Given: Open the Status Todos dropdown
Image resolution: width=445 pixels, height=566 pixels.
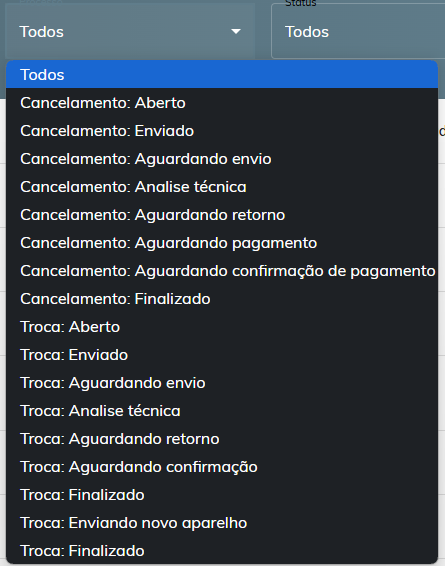Looking at the screenshot, I should point(358,32).
